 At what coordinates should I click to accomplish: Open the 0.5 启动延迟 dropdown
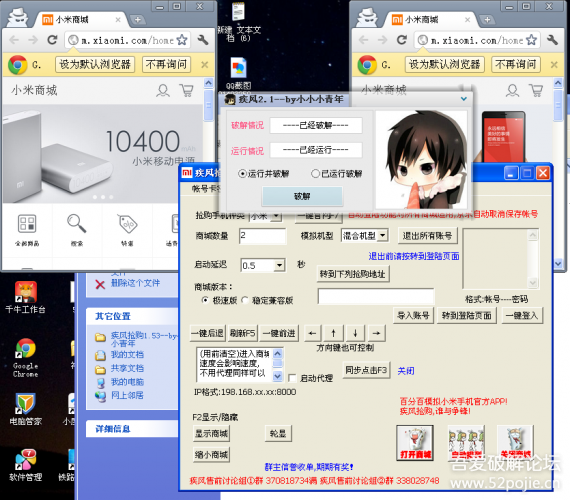point(279,265)
